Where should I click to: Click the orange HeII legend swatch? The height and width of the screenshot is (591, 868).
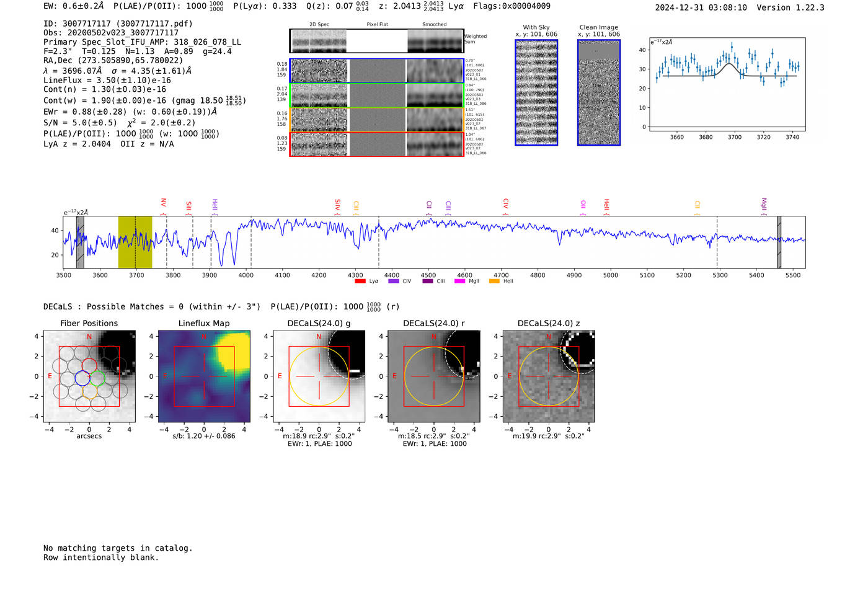click(x=494, y=282)
